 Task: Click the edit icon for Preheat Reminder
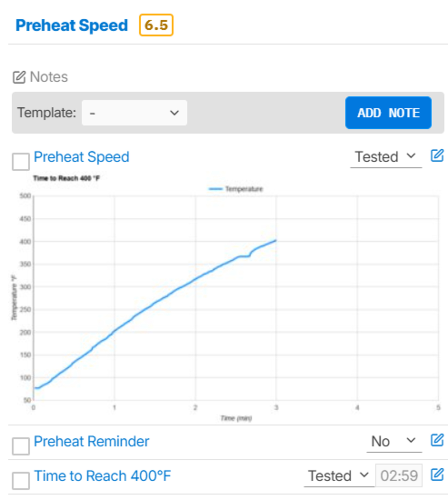click(437, 440)
